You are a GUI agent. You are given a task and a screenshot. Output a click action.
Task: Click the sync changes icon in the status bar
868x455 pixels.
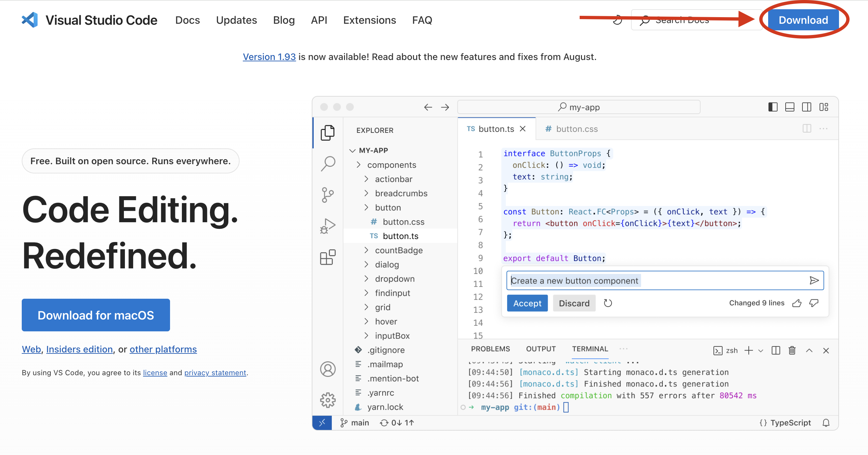tap(384, 422)
